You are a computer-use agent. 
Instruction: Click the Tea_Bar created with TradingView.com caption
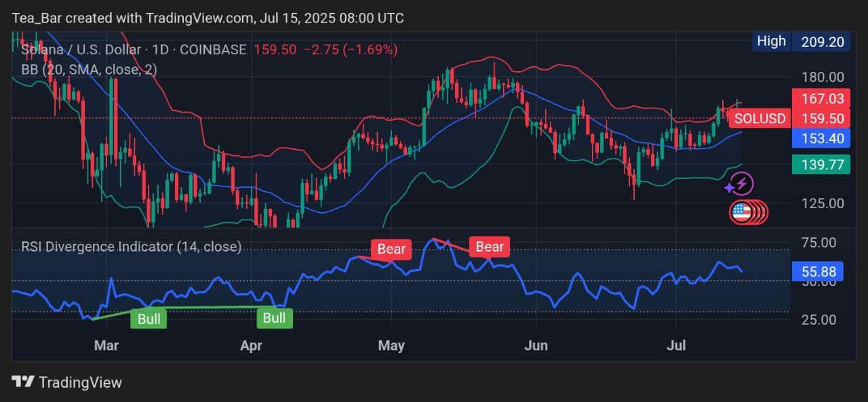208,18
